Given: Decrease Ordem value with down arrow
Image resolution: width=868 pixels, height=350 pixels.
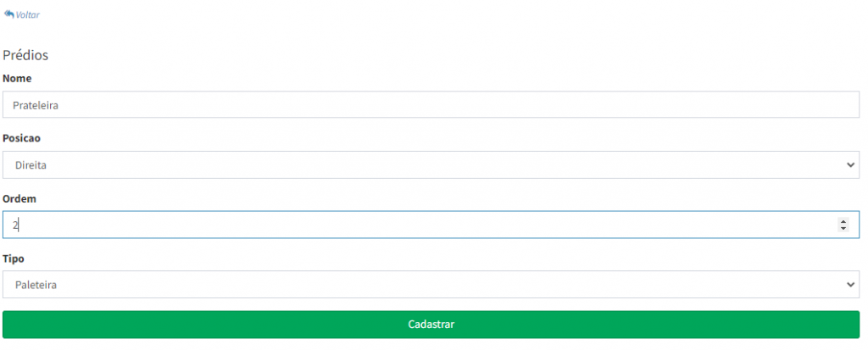Looking at the screenshot, I should click(x=843, y=229).
